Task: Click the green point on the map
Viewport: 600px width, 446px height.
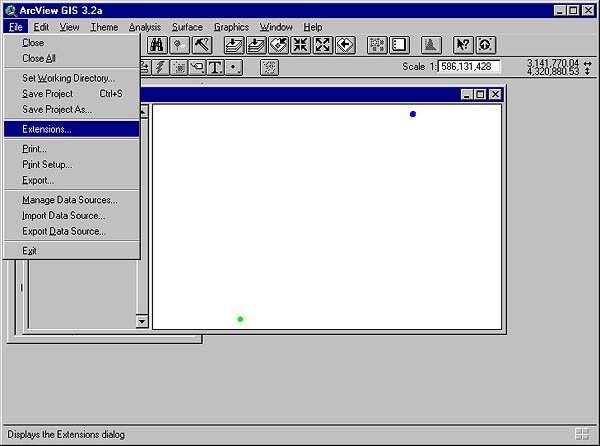Action: coord(240,319)
